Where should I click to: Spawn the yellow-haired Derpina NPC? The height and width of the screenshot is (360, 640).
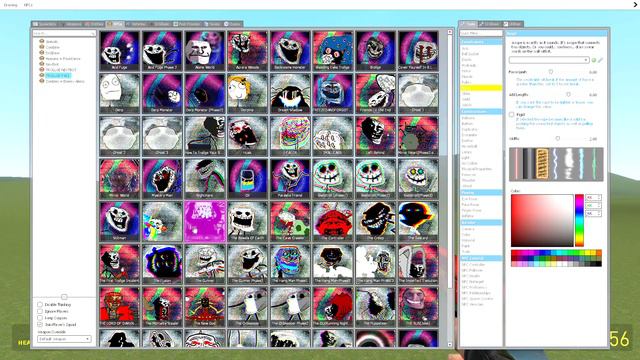pos(247,93)
